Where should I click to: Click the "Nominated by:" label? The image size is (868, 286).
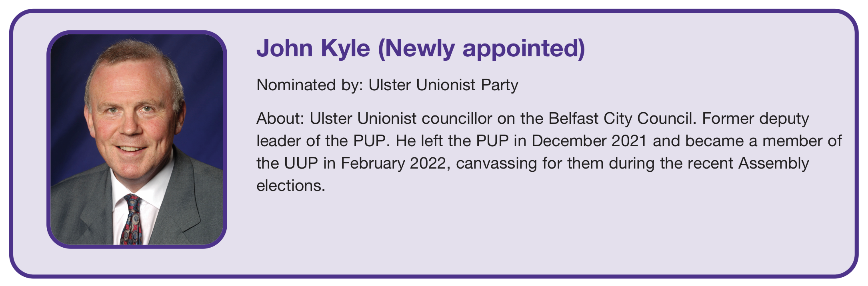309,85
